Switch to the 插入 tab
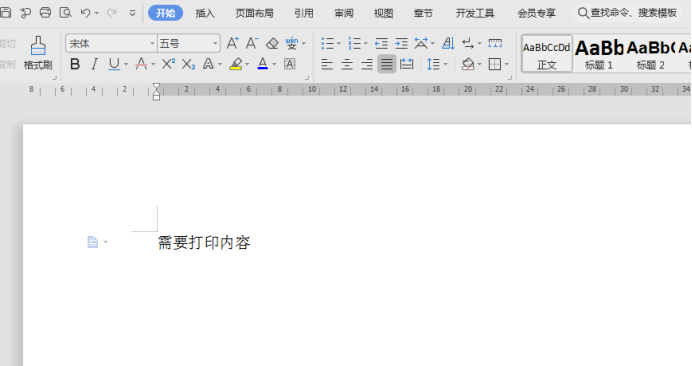The image size is (692, 366). coord(205,13)
